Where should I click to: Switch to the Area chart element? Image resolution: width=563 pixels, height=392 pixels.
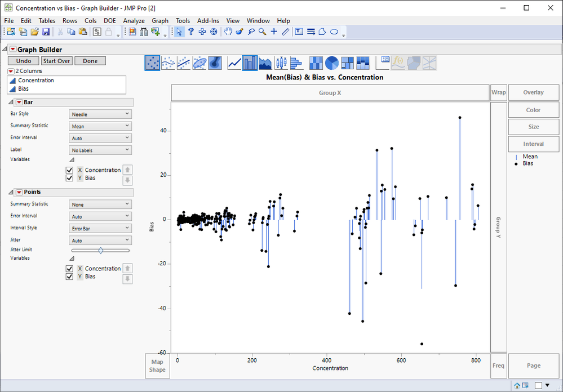[265, 63]
